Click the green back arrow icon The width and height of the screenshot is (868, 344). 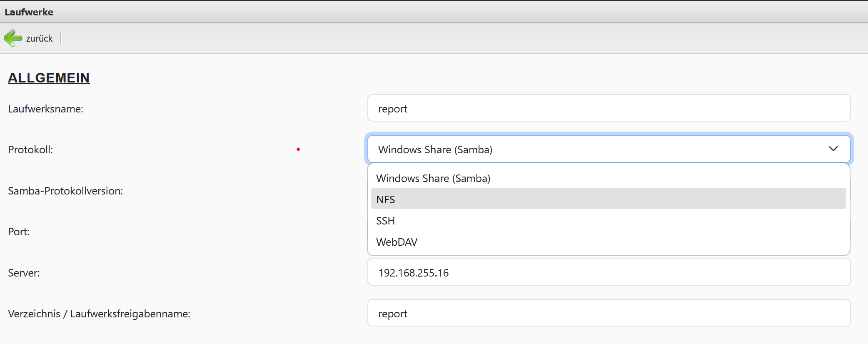[13, 38]
